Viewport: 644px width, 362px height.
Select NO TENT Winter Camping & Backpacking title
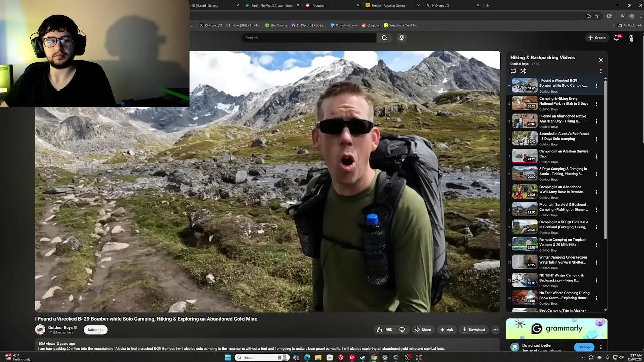coord(561,278)
